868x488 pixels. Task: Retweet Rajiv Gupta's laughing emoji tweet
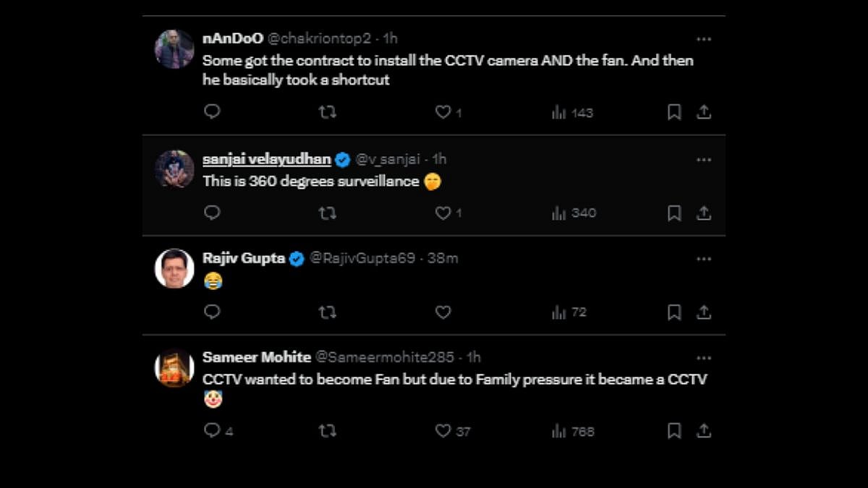pyautogui.click(x=328, y=312)
